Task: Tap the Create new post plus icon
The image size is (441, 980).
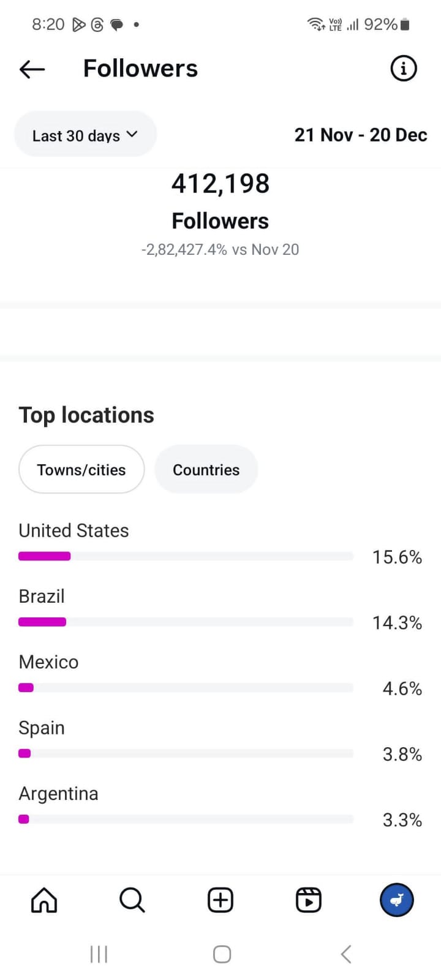Action: tap(221, 900)
